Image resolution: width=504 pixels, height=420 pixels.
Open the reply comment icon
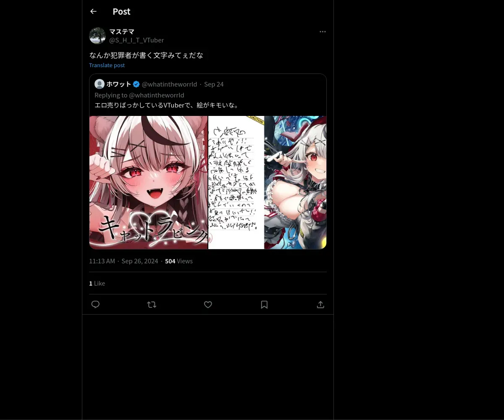point(95,304)
